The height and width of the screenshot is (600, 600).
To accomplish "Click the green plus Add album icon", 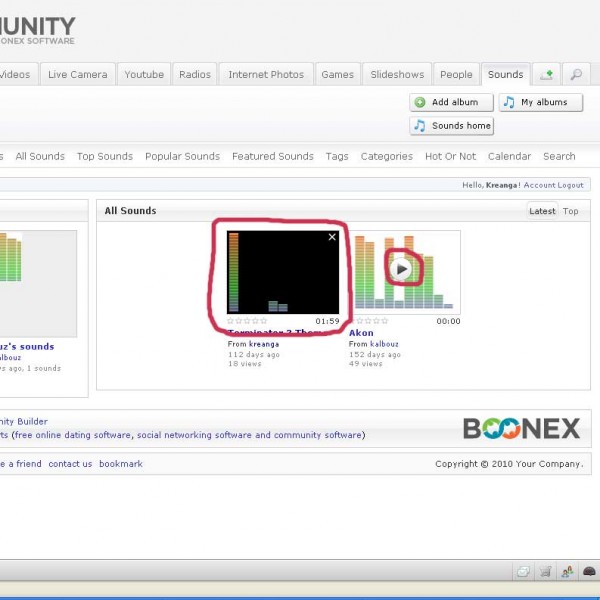I will [x=420, y=103].
